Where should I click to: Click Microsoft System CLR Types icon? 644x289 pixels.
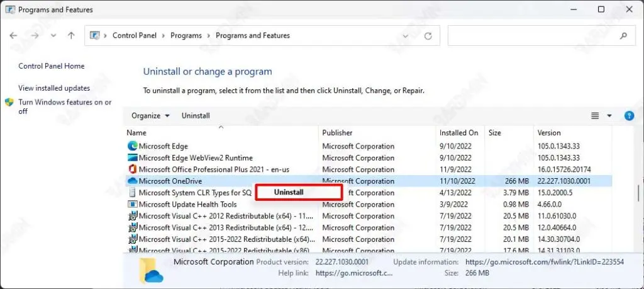coord(132,193)
